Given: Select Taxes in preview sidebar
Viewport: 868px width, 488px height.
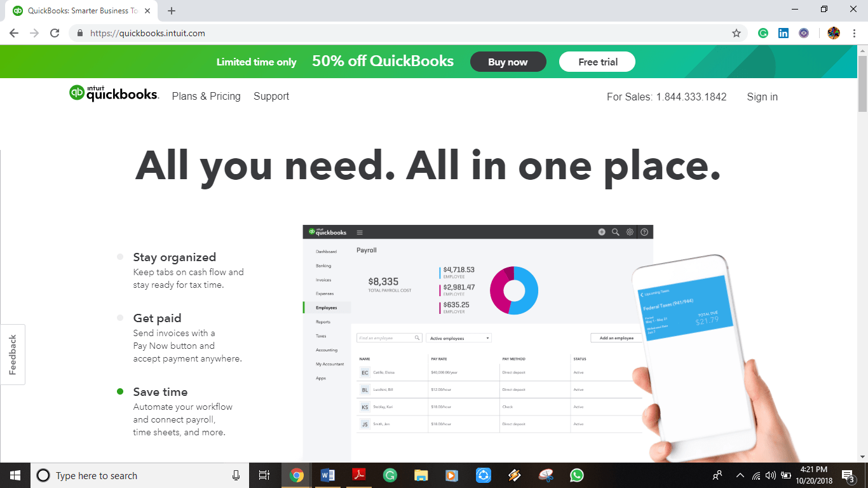Looking at the screenshot, I should pos(321,336).
